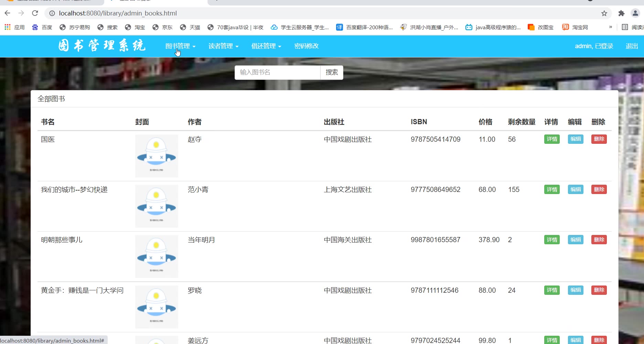Click the address bar URL
The height and width of the screenshot is (344, 644).
point(118,13)
